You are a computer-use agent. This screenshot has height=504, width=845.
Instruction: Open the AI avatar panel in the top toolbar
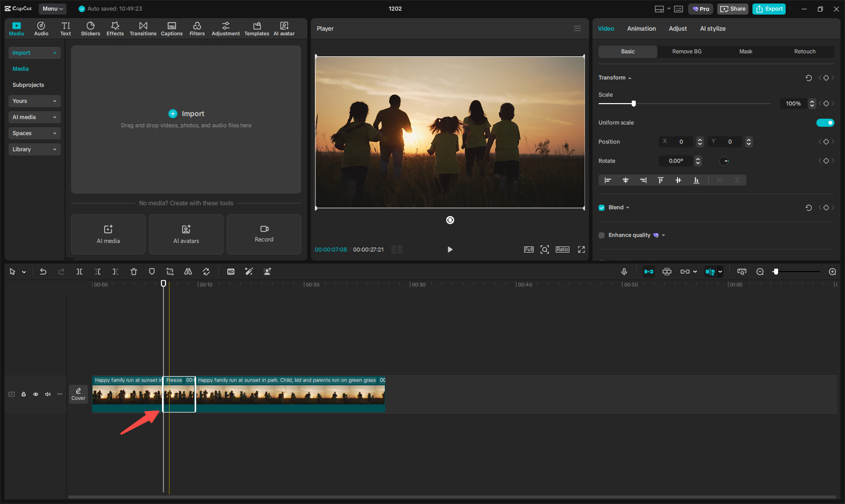(x=284, y=28)
